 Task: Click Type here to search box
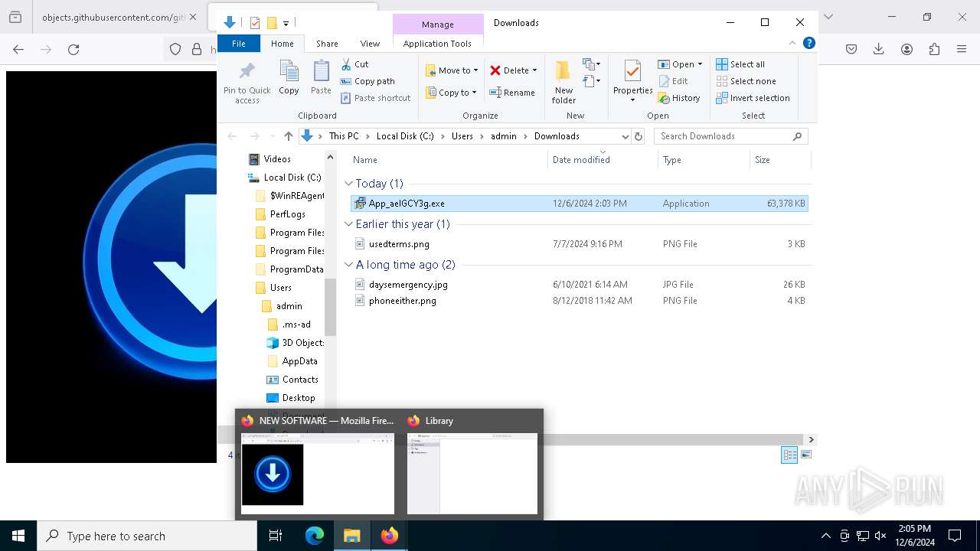(147, 536)
